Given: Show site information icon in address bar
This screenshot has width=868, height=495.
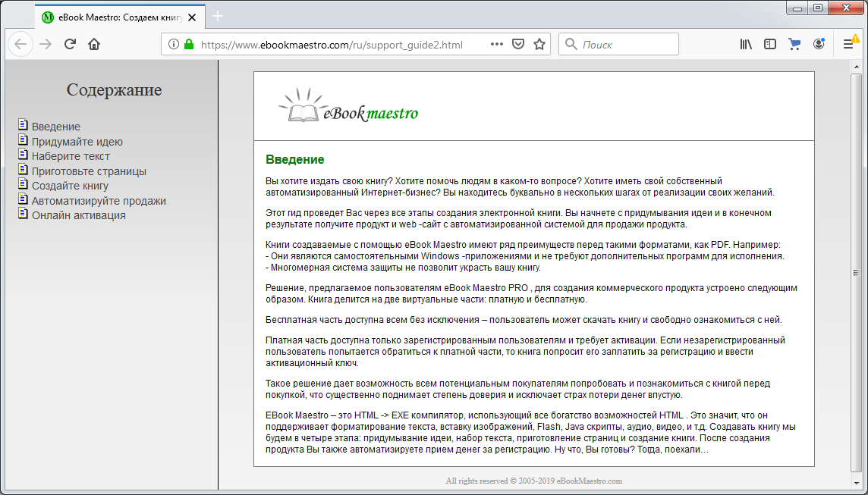Looking at the screenshot, I should pos(173,44).
